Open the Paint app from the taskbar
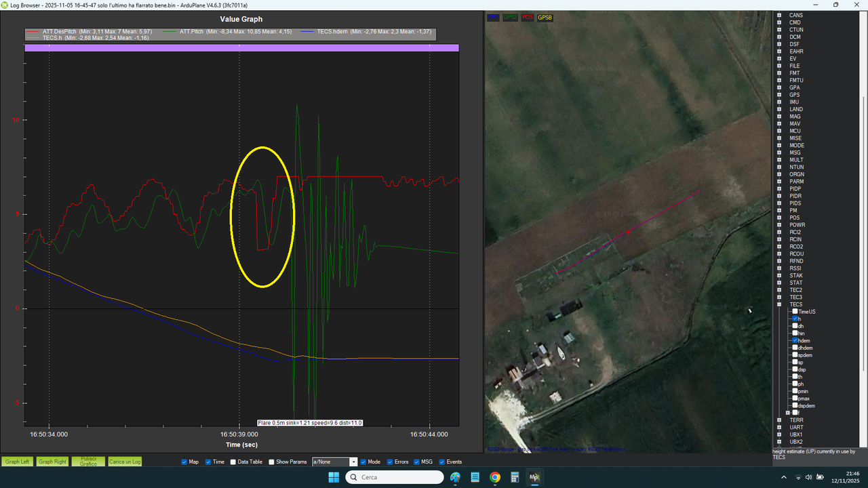The height and width of the screenshot is (488, 868). [455, 477]
